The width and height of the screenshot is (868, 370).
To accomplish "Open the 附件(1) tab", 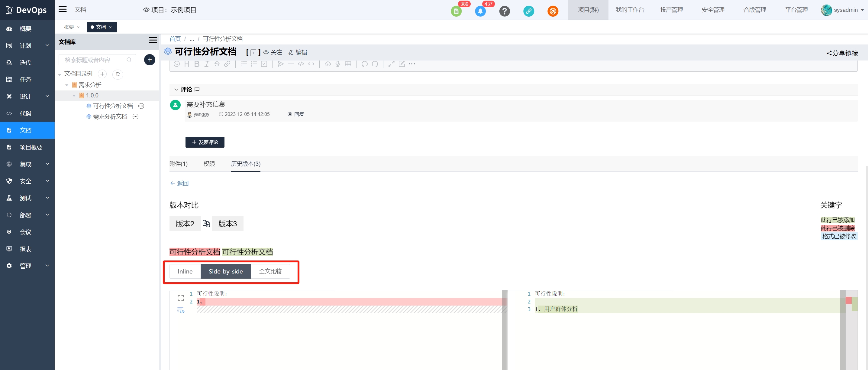I will click(178, 164).
